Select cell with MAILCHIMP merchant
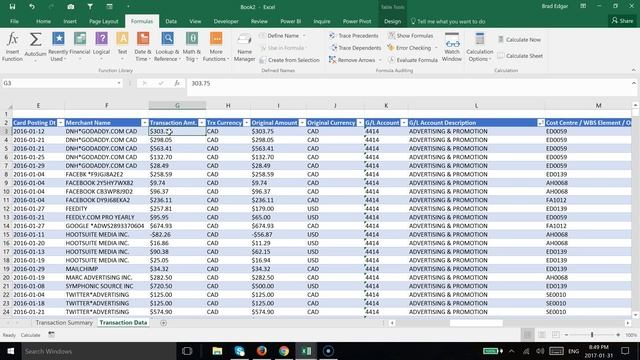 (106, 269)
